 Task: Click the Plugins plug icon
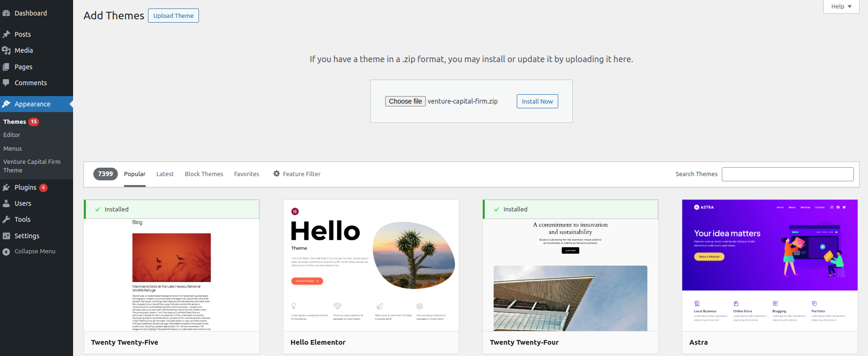click(6, 187)
